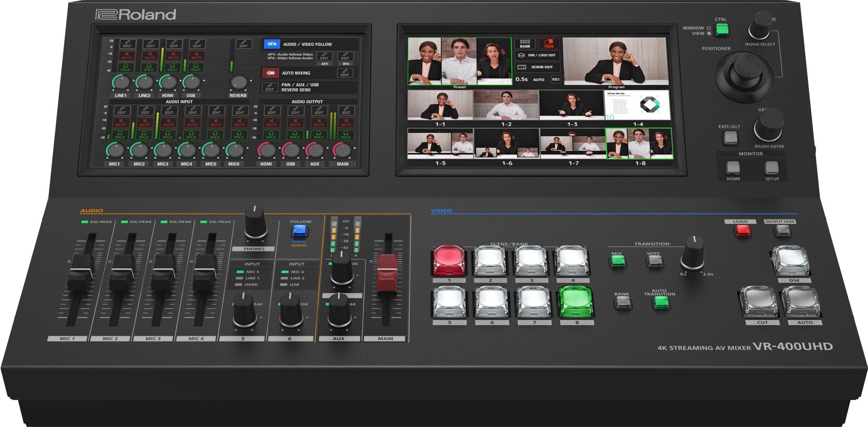Open EDIT for MAIN output channel

(346, 110)
